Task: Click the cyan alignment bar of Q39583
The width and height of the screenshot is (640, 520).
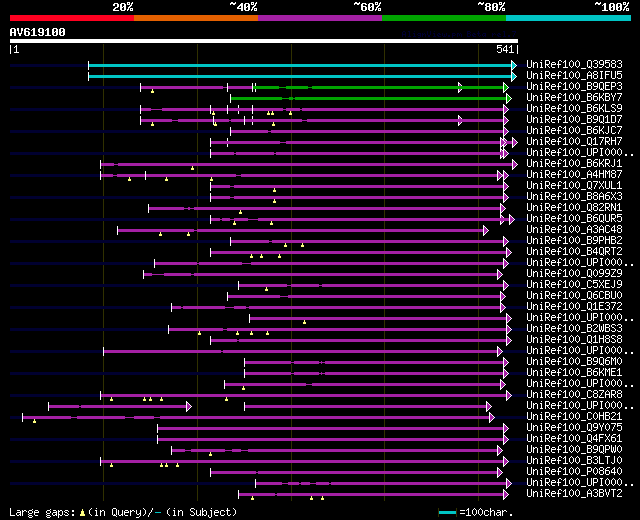Action: (302, 65)
